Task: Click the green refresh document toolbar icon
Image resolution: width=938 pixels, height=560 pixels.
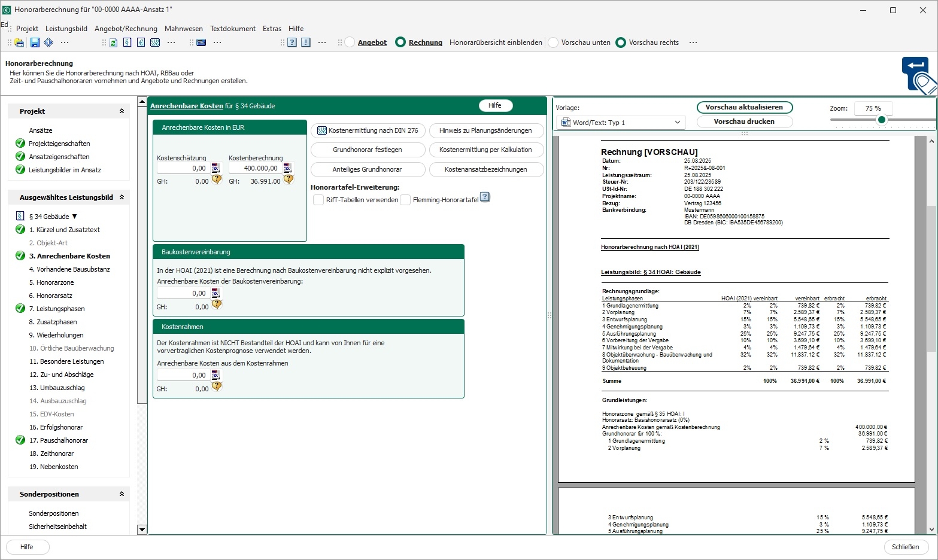Action: (x=113, y=42)
